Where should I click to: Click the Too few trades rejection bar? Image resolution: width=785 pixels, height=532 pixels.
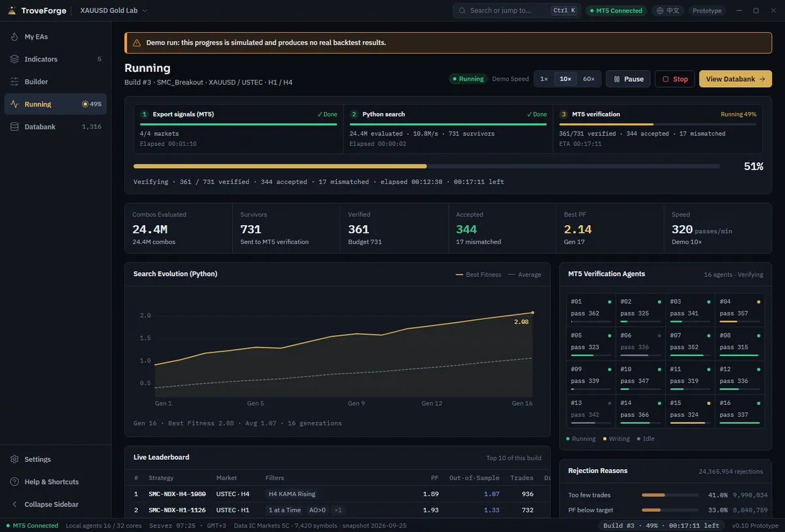(x=670, y=495)
